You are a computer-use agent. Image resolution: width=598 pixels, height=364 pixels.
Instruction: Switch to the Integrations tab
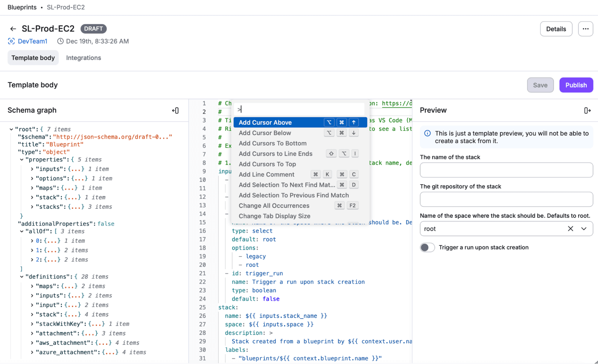[83, 58]
